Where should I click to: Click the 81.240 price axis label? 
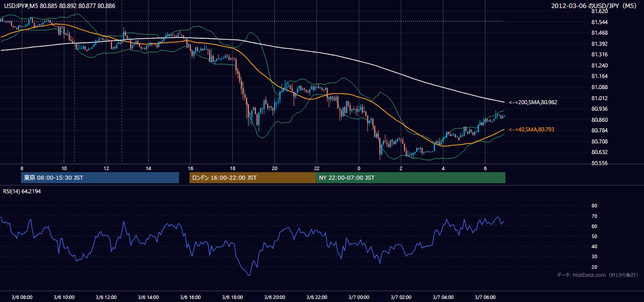tap(599, 65)
